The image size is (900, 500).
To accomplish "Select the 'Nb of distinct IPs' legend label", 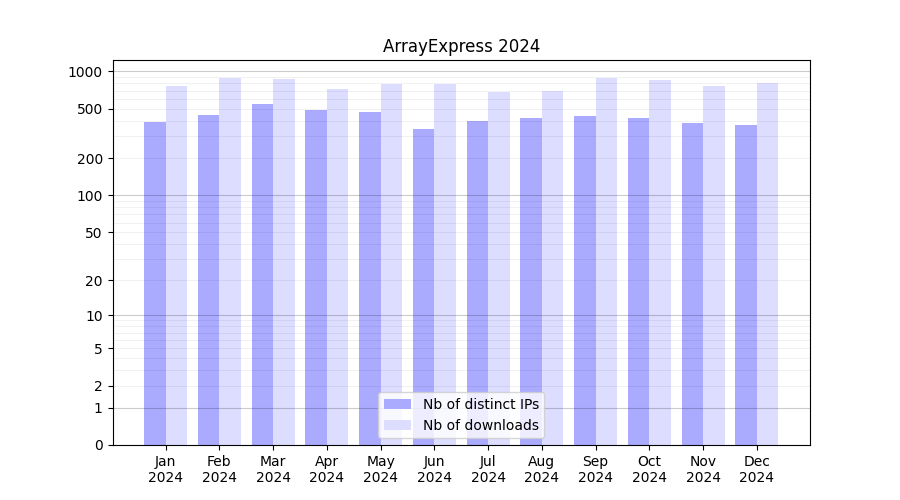I will coord(480,404).
